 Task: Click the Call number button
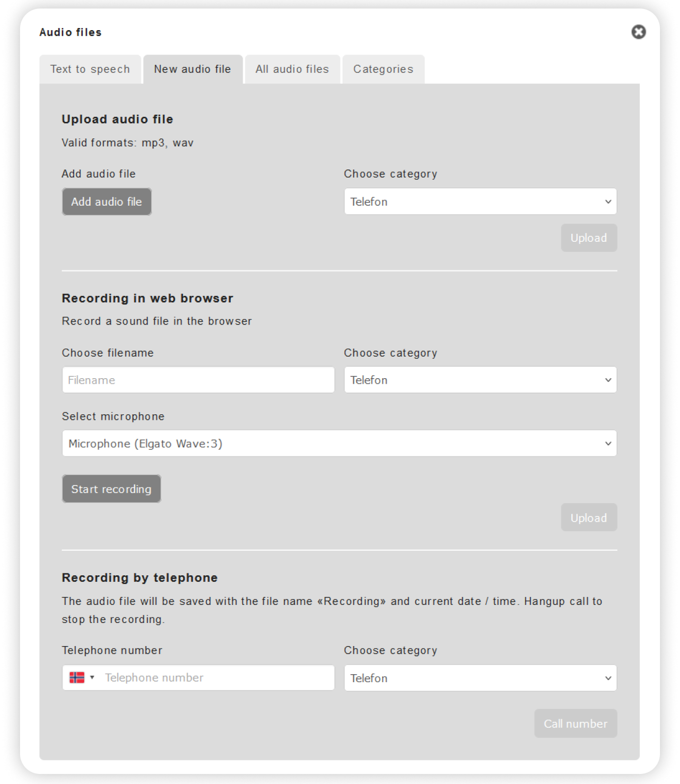[576, 723]
